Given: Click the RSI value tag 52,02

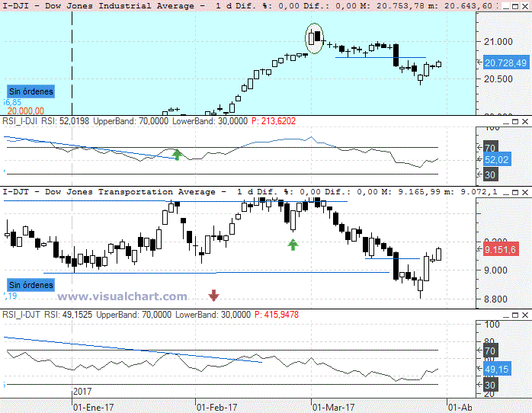Looking at the screenshot, I should pyautogui.click(x=496, y=160).
